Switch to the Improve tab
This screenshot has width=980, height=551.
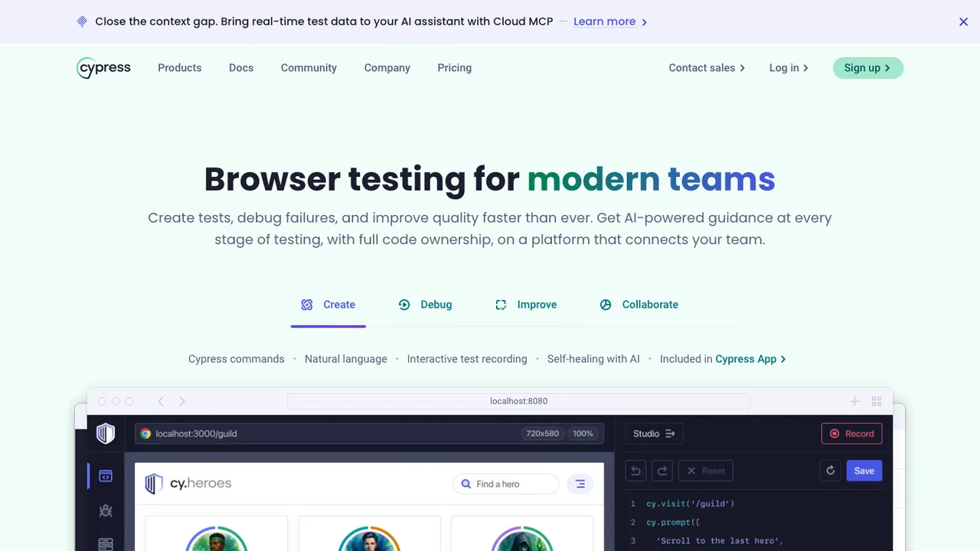[x=526, y=305]
